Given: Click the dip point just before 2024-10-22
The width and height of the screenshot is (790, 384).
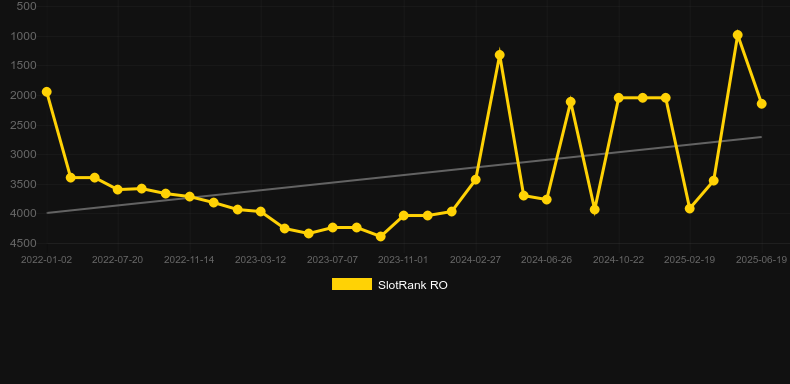Looking at the screenshot, I should (x=595, y=210).
